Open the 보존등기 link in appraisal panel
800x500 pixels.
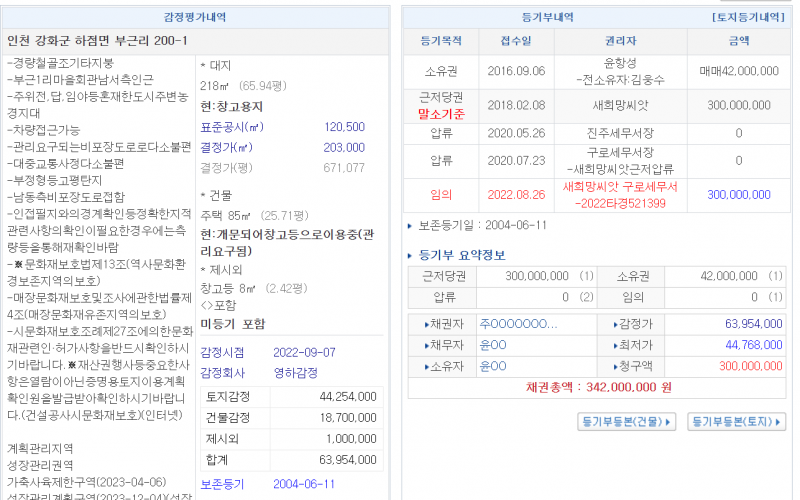[222, 484]
